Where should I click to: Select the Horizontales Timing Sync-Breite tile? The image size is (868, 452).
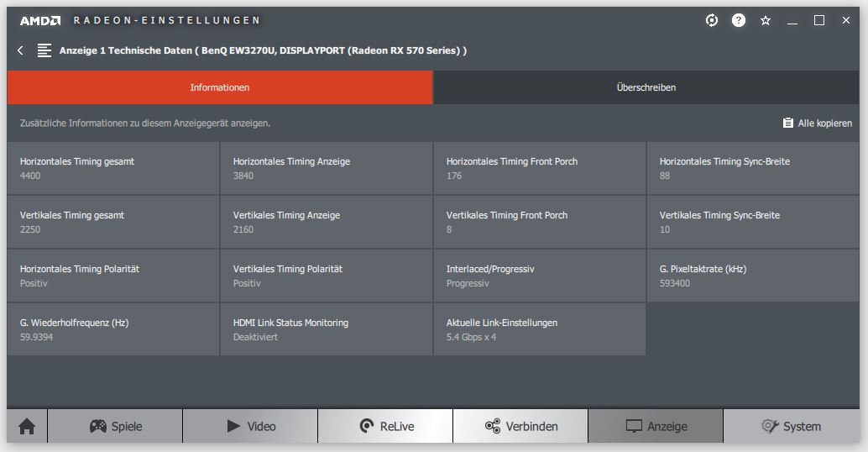(753, 168)
